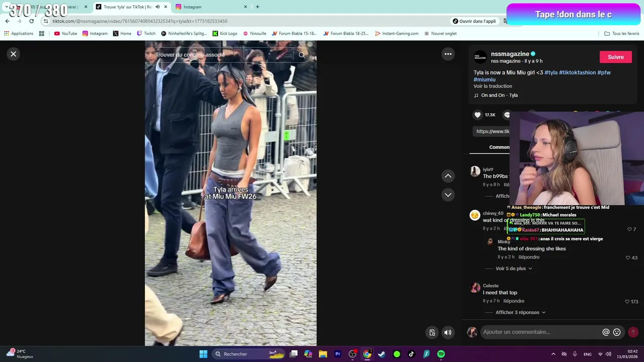
Task: Open the three-dot more options menu
Action: [448, 54]
